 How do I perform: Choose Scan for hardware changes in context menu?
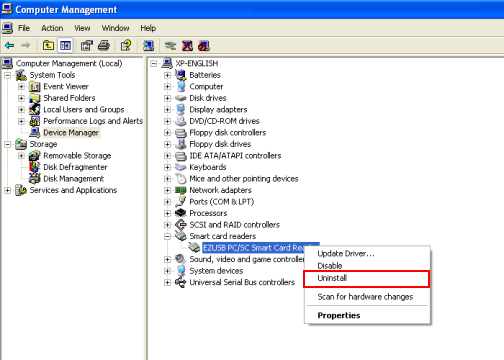coord(367,297)
